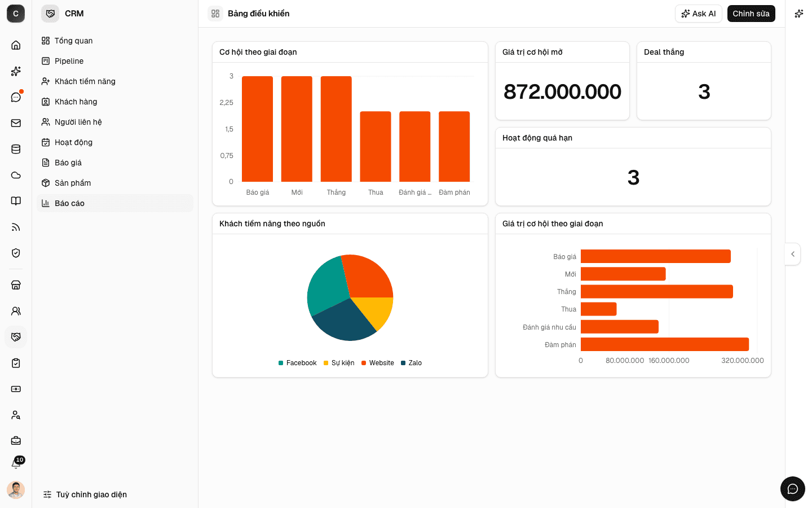Screen dimensions: 812x508
Task: Open notifications bell showing 10
Action: pos(16,463)
